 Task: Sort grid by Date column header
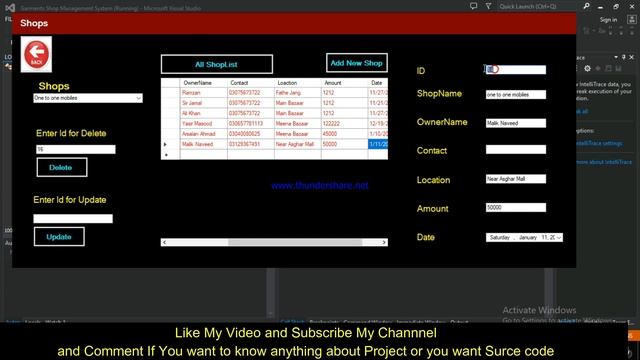tap(378, 82)
